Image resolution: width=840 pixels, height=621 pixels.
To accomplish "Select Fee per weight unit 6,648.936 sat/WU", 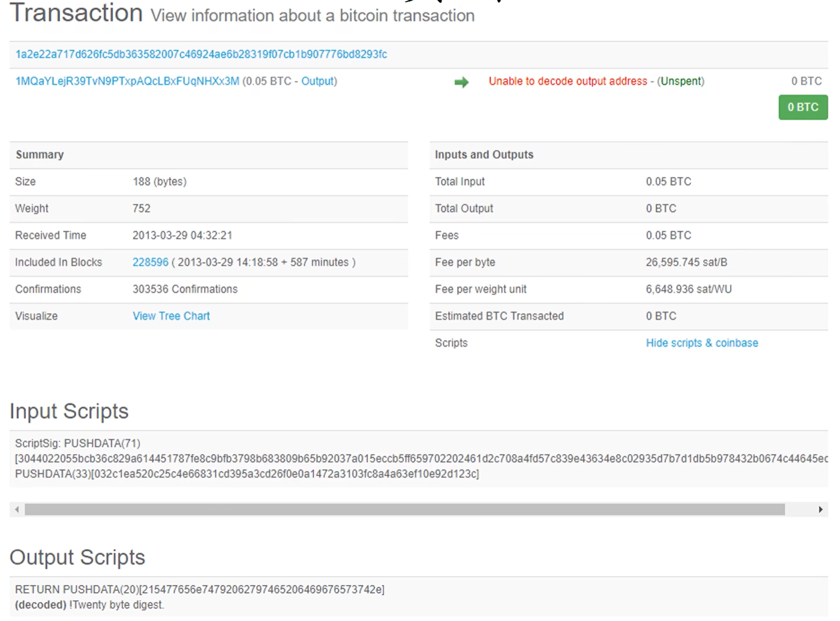I will pyautogui.click(x=689, y=289).
